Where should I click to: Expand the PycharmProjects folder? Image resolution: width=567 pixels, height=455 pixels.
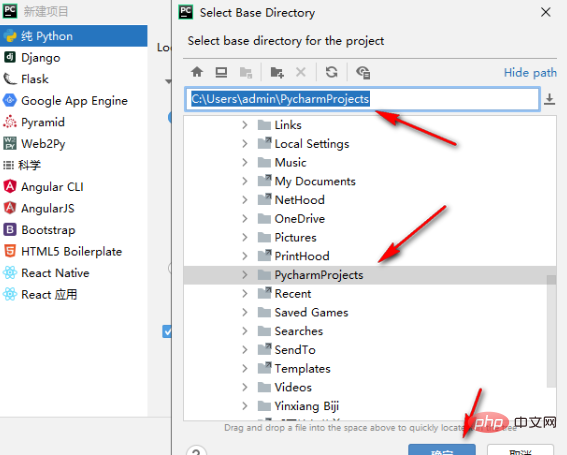click(x=245, y=275)
